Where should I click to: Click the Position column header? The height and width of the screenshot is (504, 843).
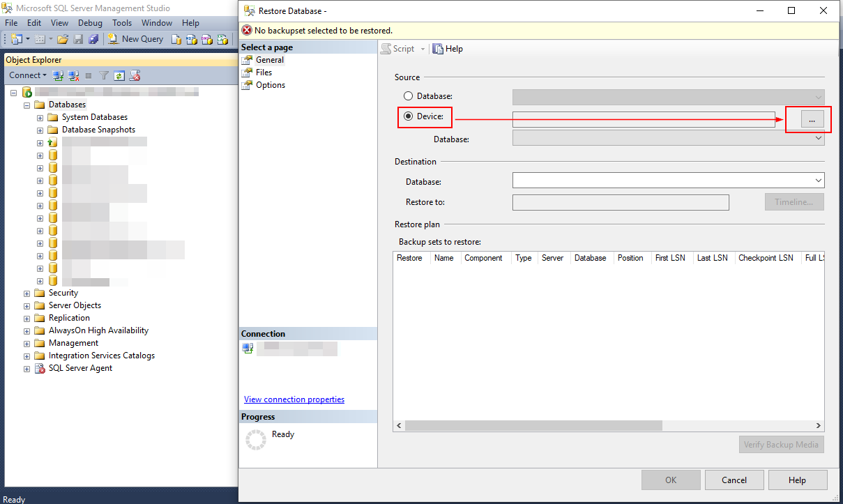tap(630, 258)
